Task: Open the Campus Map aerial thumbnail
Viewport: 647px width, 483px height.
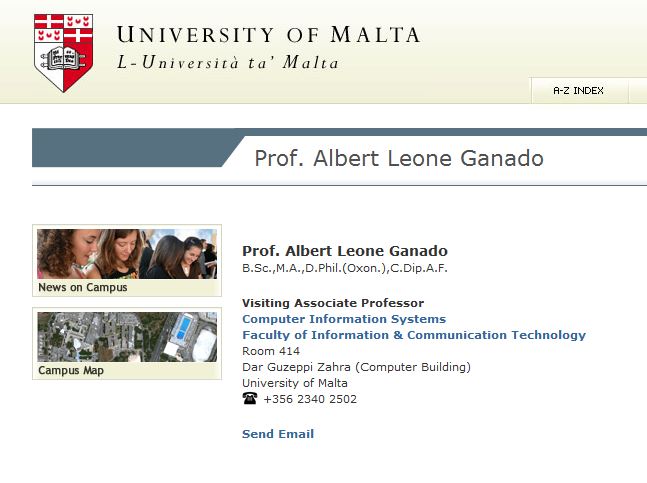Action: (127, 337)
